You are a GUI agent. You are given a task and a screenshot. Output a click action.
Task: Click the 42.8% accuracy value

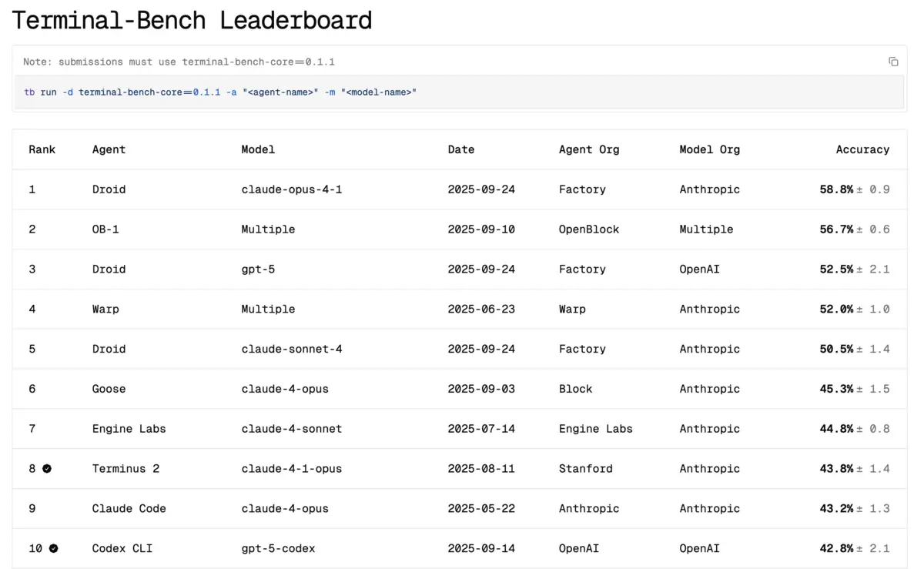point(836,548)
